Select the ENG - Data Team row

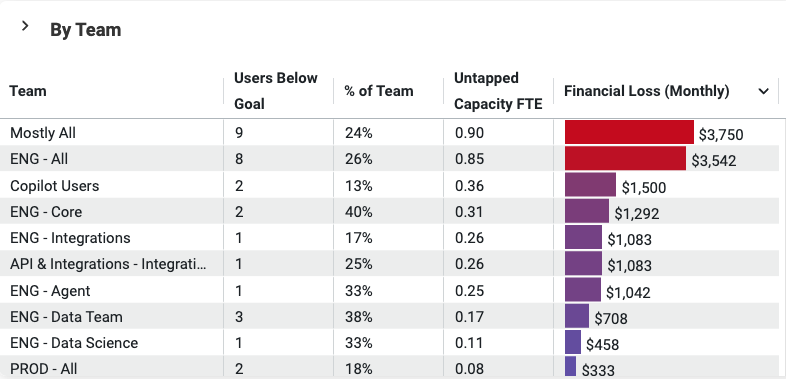coord(389,317)
